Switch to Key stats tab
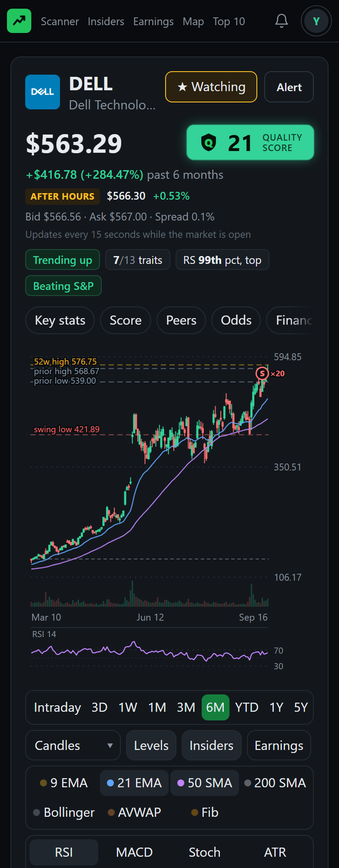 60,320
